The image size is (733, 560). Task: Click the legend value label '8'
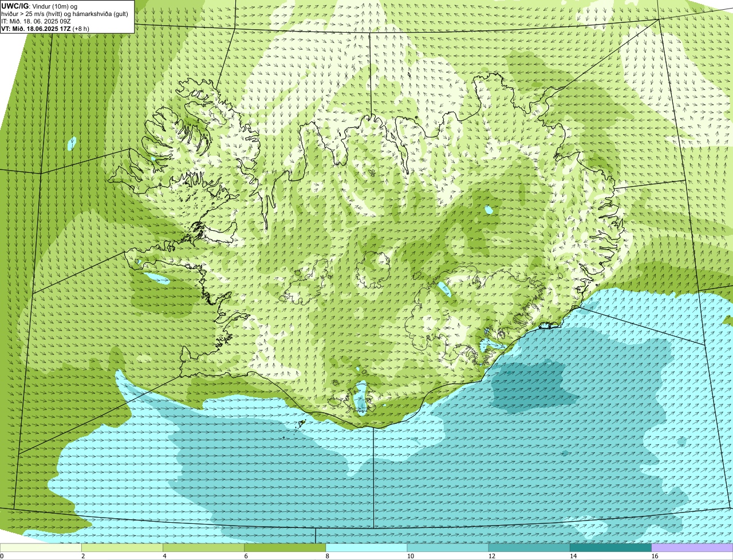328,556
